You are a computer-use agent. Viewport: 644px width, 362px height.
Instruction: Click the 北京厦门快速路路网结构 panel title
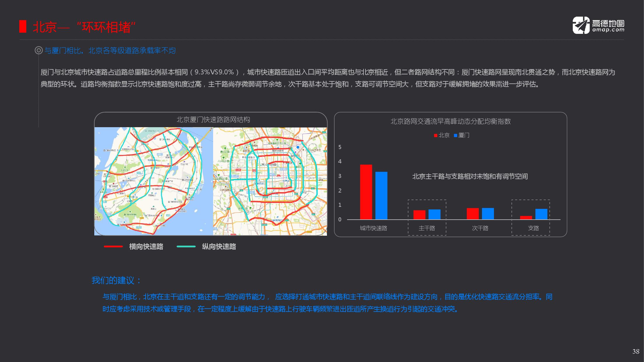[x=213, y=120]
